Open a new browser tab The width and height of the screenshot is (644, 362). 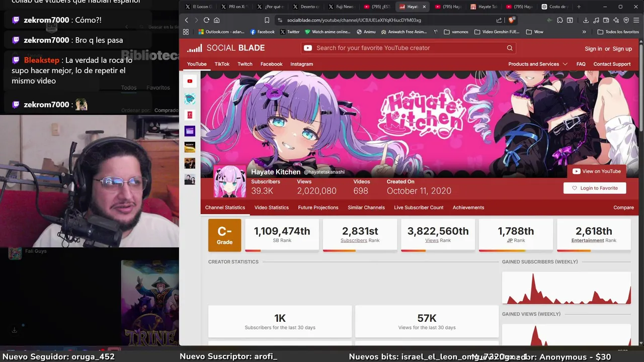(579, 7)
